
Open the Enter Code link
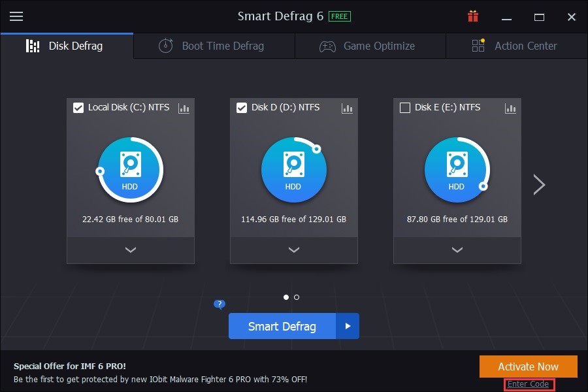[x=528, y=384]
